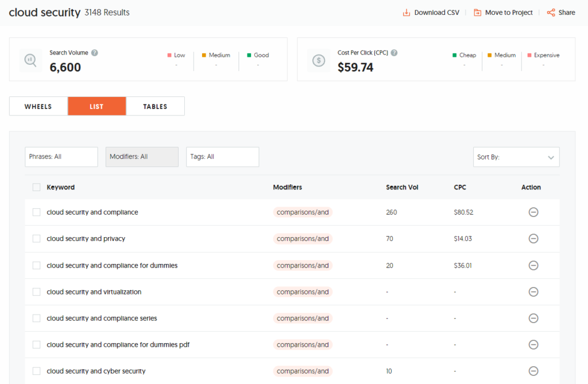Remove 'cloud security and privacy' using its minus icon
Screen dimensions: 588x384
(533, 238)
